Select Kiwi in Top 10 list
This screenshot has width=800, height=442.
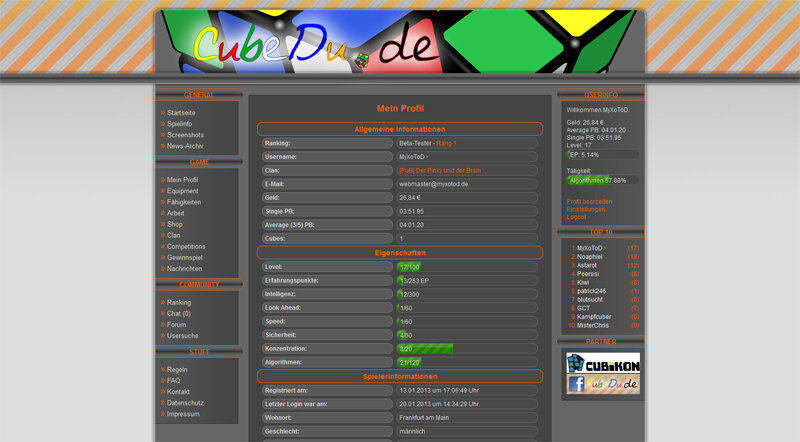pos(583,283)
